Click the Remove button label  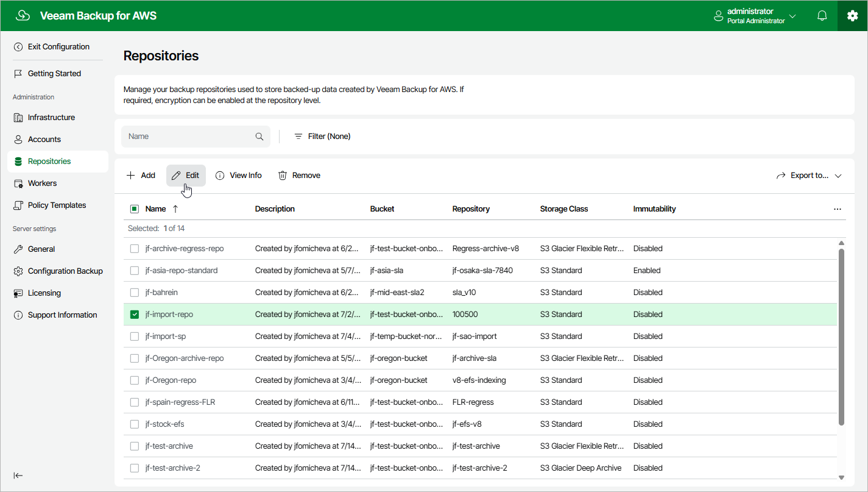[306, 176]
